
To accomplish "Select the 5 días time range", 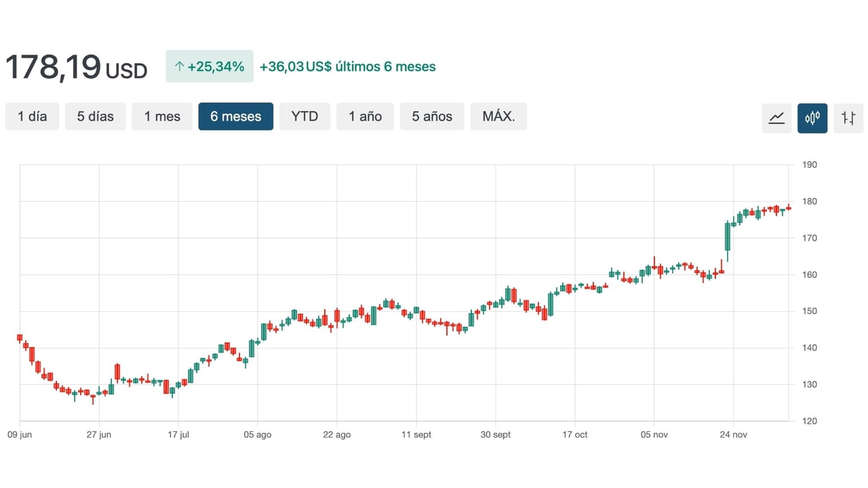I will point(95,116).
